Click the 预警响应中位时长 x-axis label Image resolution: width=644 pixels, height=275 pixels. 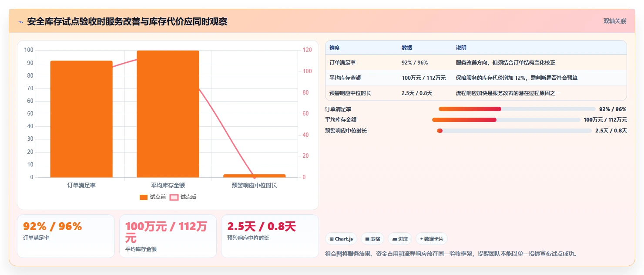(255, 185)
